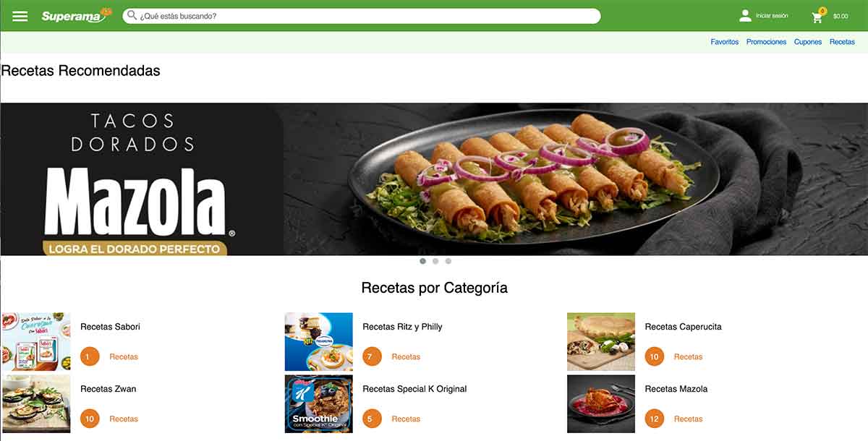Click the search magnifier icon
The image size is (868, 441).
click(x=132, y=15)
